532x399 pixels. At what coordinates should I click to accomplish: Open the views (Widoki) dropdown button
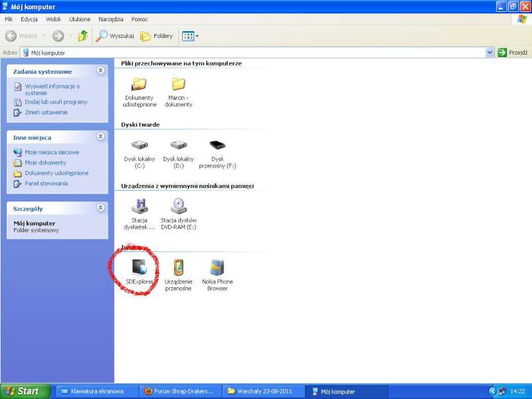point(190,36)
